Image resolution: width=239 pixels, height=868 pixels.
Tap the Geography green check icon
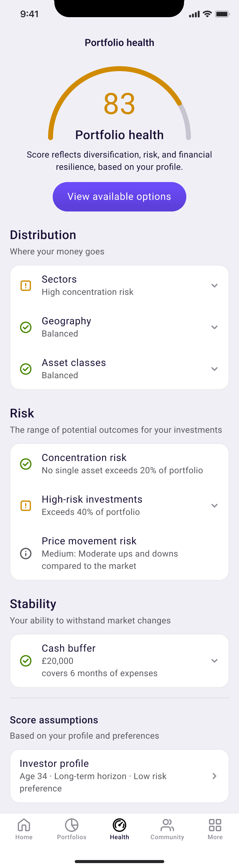(26, 327)
